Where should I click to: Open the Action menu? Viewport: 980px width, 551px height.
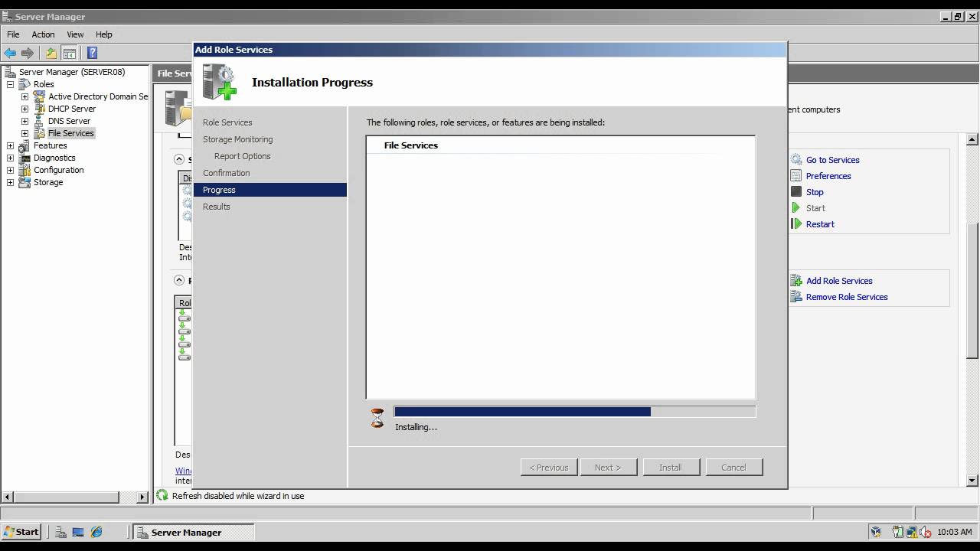[43, 34]
